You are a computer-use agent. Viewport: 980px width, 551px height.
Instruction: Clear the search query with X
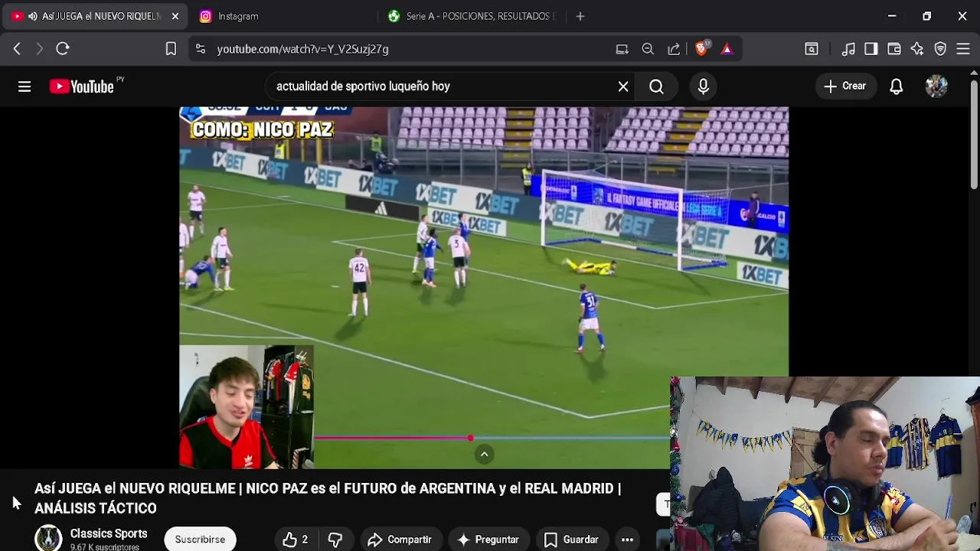point(623,86)
